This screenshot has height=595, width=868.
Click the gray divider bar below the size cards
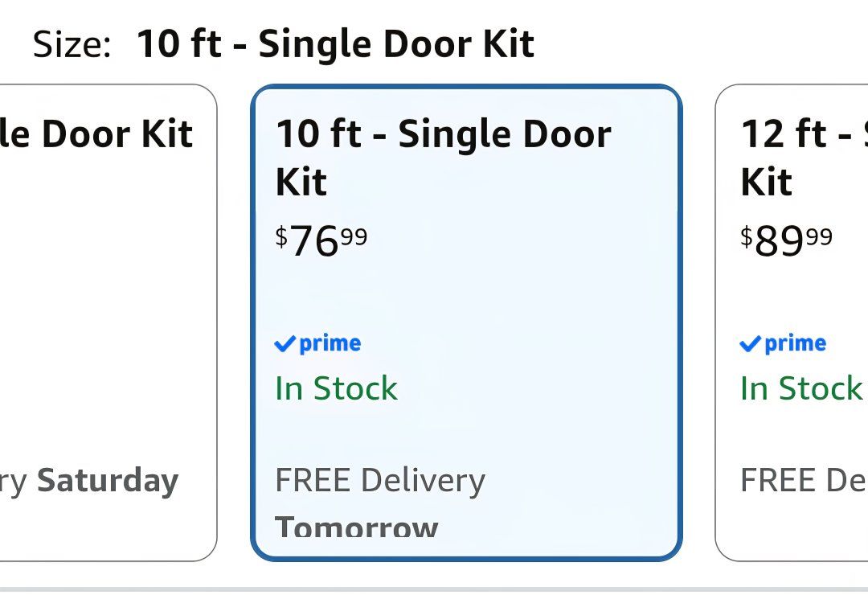point(434,590)
